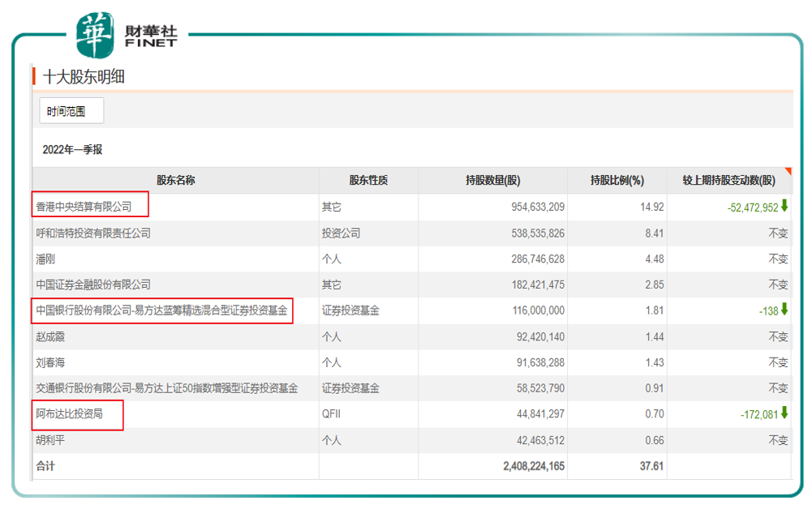Click 不变 in the 胡利平 row
This screenshot has height=505, width=812.
coord(779,440)
